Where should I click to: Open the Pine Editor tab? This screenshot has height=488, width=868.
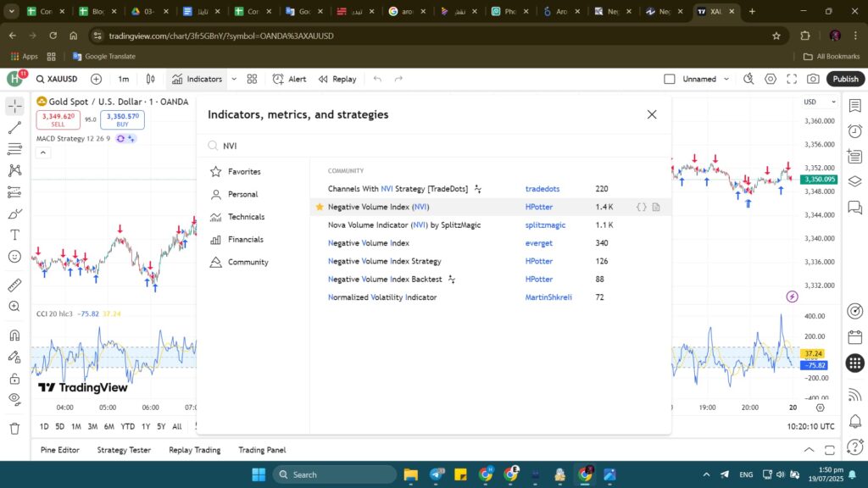[60, 450]
